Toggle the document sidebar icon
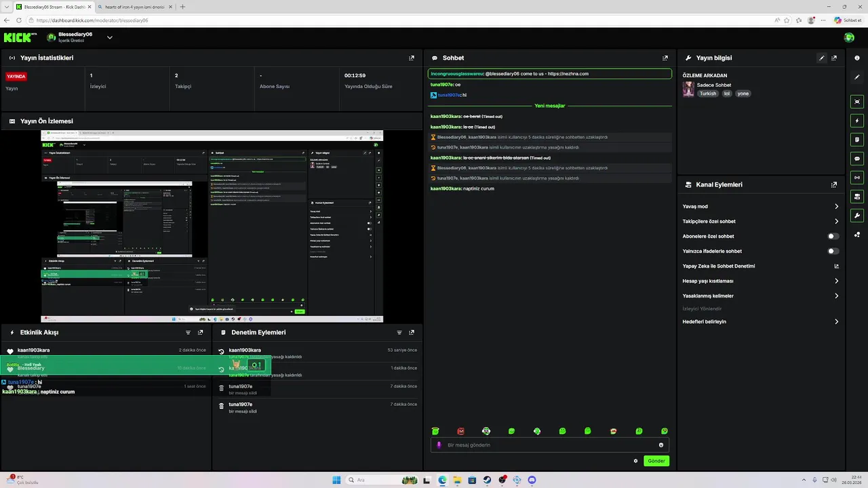This screenshot has height=488, width=868. [x=857, y=140]
